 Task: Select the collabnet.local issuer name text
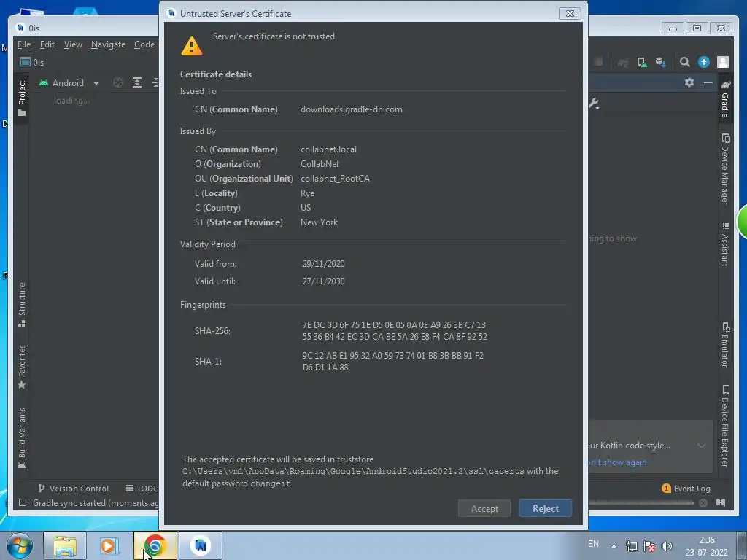(329, 149)
